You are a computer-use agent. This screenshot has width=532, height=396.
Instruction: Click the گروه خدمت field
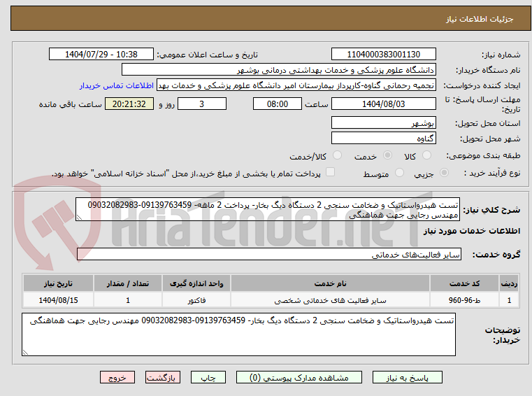pos(268,254)
